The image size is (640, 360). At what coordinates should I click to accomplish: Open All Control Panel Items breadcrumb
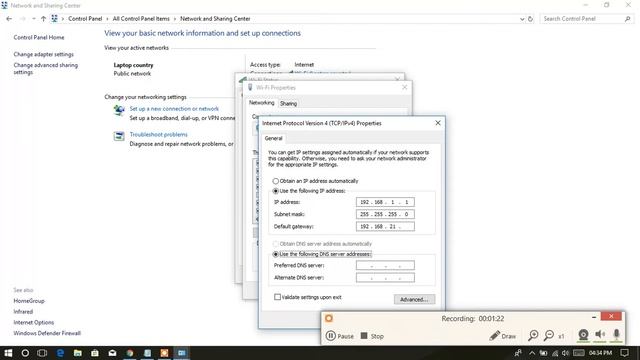coord(141,19)
